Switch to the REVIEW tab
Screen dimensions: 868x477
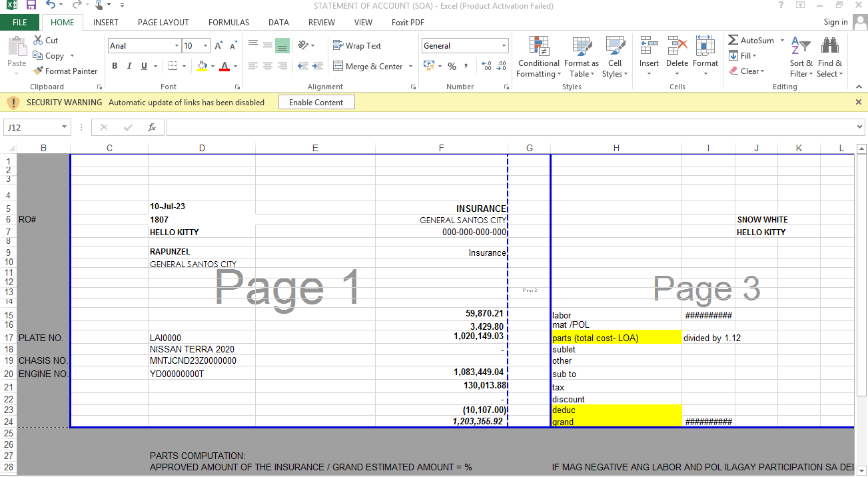[322, 22]
